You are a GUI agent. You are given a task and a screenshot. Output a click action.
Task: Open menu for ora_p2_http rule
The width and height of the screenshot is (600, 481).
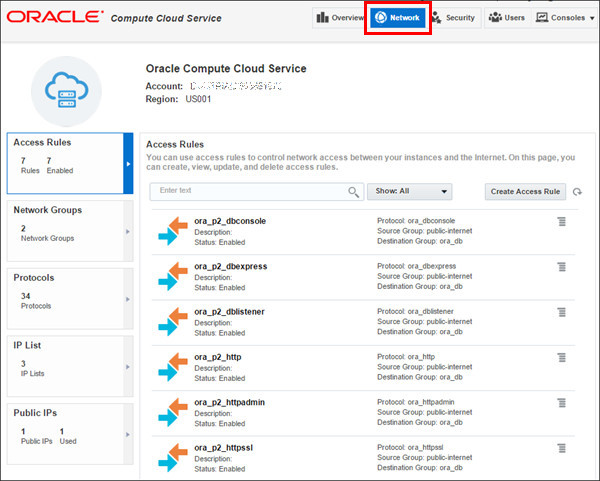pyautogui.click(x=561, y=357)
